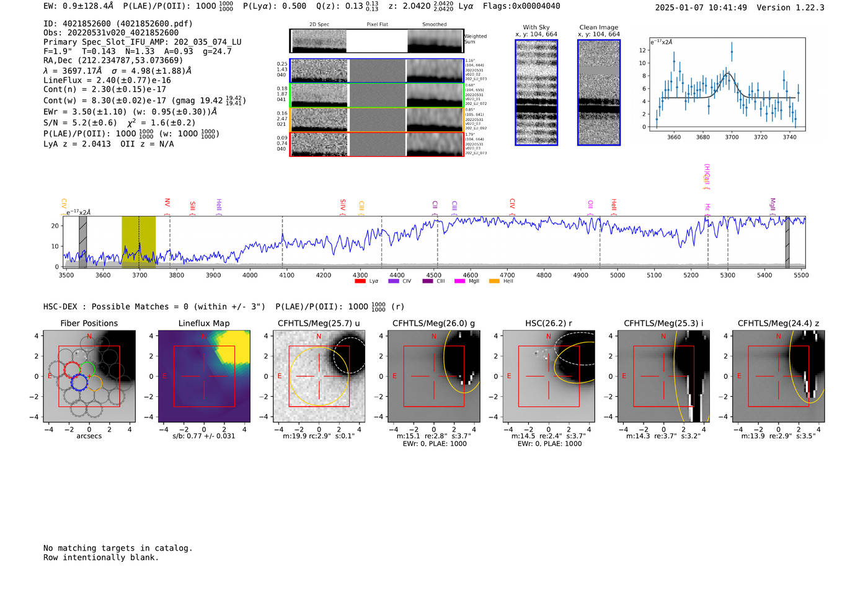Click the red NV line label above spectrum
The height and width of the screenshot is (591, 868).
167,203
